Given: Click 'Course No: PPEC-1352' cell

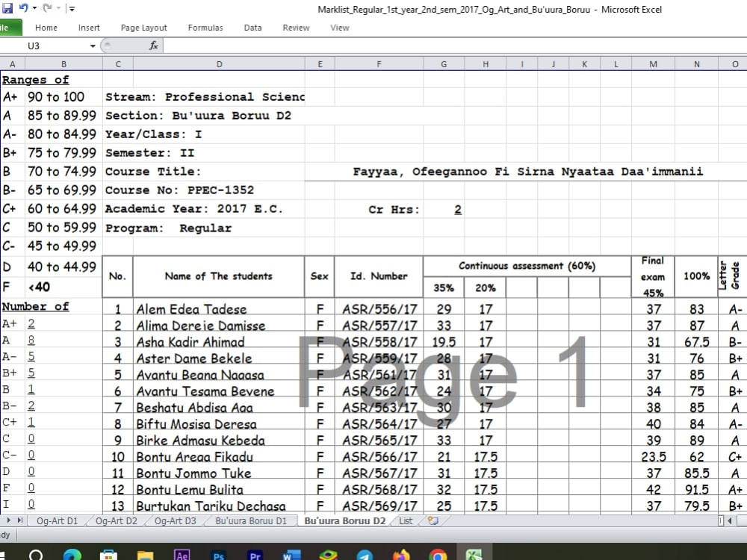Looking at the screenshot, I should [179, 190].
